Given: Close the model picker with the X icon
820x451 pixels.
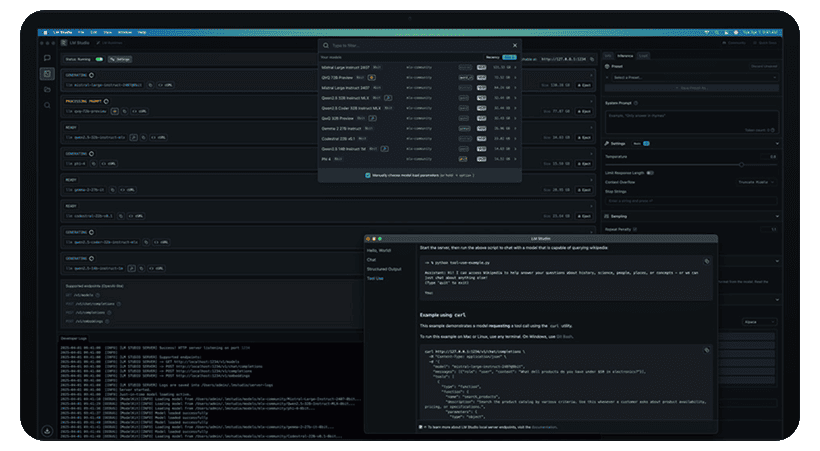Looking at the screenshot, I should (x=515, y=45).
